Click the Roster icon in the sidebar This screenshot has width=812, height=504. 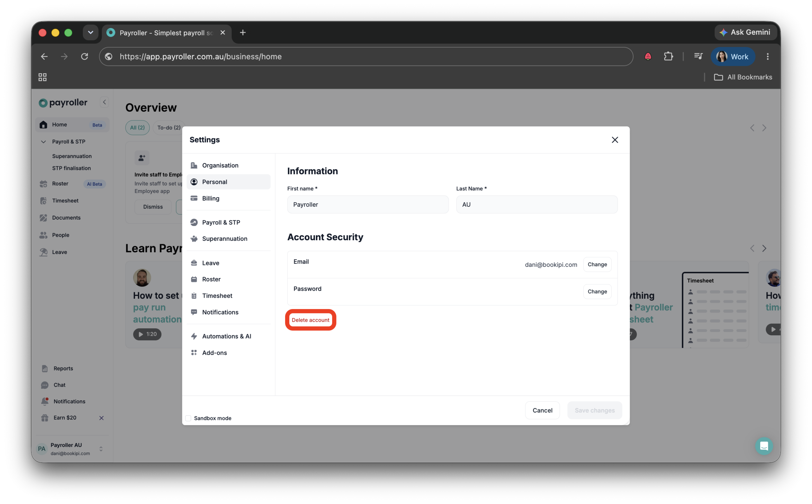[x=43, y=184]
